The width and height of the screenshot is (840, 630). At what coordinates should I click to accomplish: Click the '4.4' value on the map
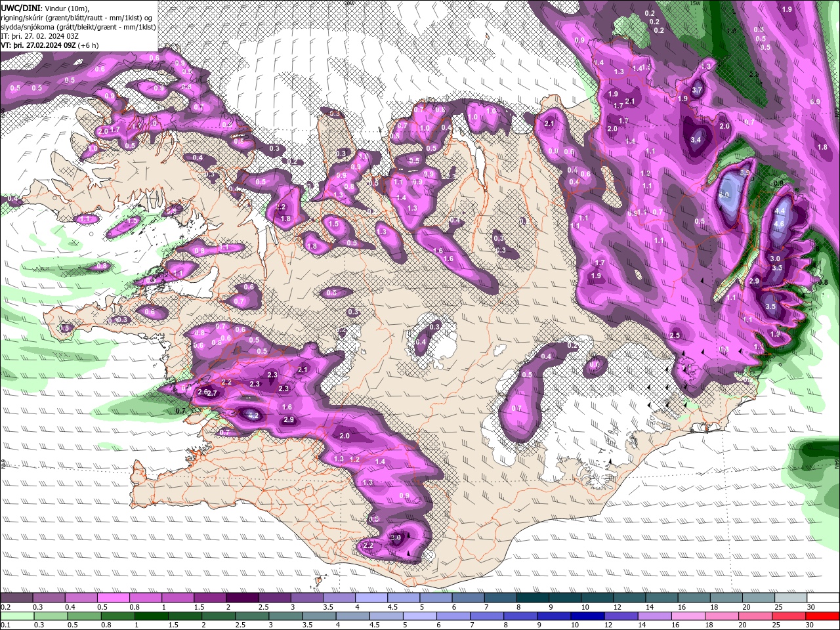[780, 211]
